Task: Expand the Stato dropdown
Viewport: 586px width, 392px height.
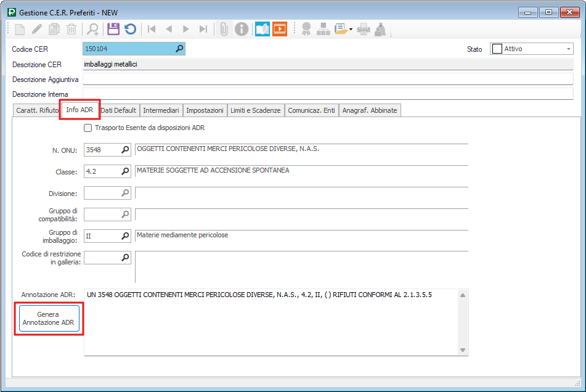Action: click(x=568, y=49)
